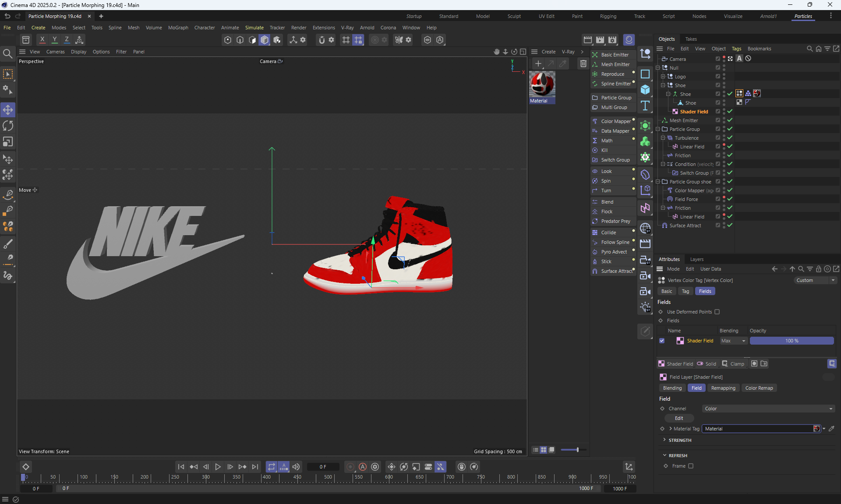Open the Simulate menu
Screen dimensions: 841x504
coord(254,28)
